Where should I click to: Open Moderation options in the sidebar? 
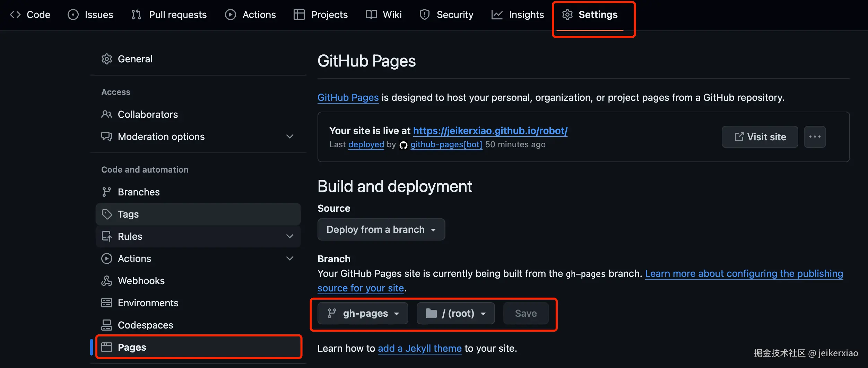[x=198, y=137]
